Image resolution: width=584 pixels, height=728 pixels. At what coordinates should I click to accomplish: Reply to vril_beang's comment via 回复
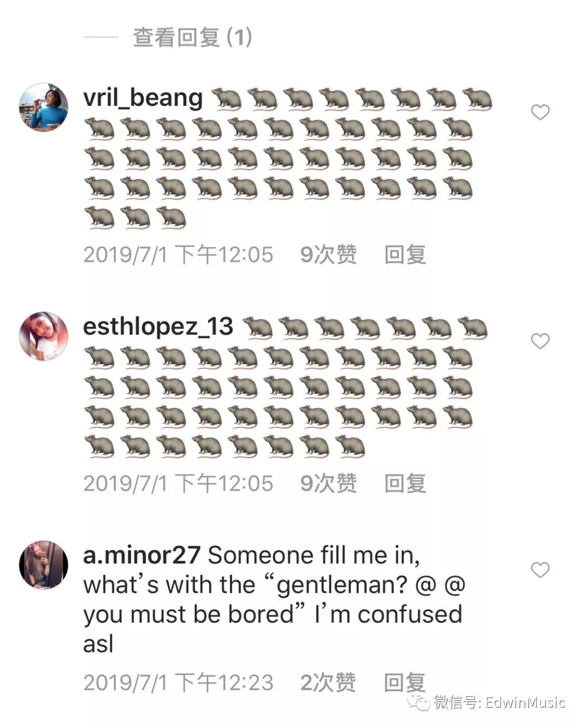(405, 255)
